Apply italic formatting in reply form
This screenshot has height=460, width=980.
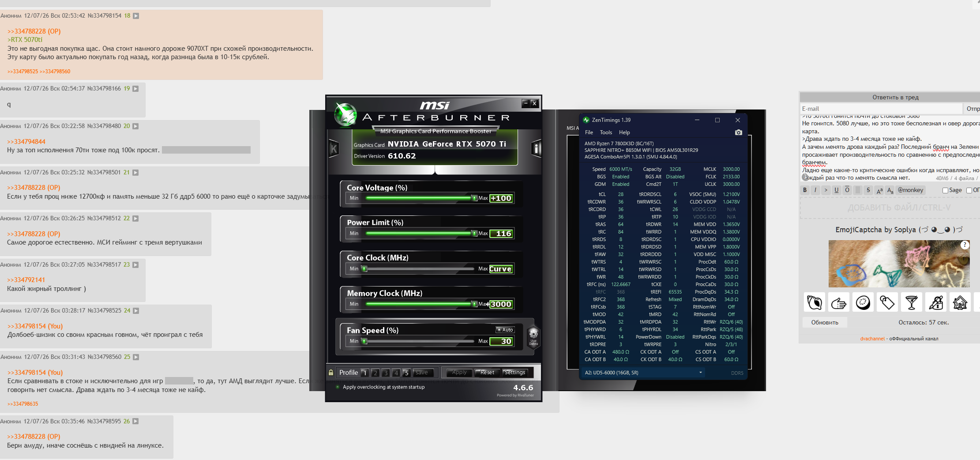pos(815,190)
